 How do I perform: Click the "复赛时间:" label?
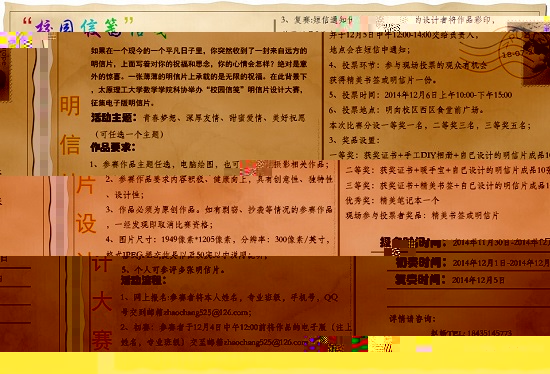pos(420,280)
